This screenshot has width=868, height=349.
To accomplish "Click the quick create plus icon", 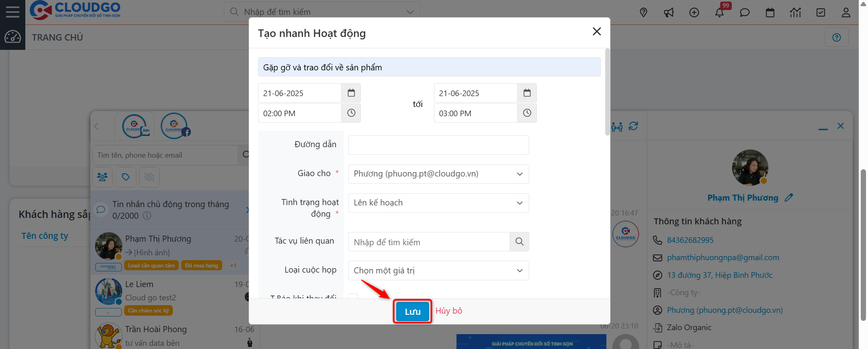I will [694, 12].
